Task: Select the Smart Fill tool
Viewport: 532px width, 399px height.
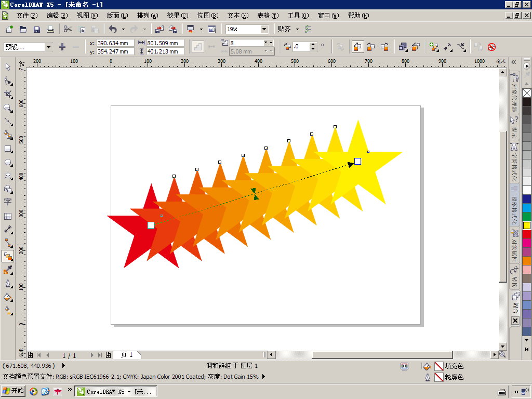Action: (x=8, y=135)
